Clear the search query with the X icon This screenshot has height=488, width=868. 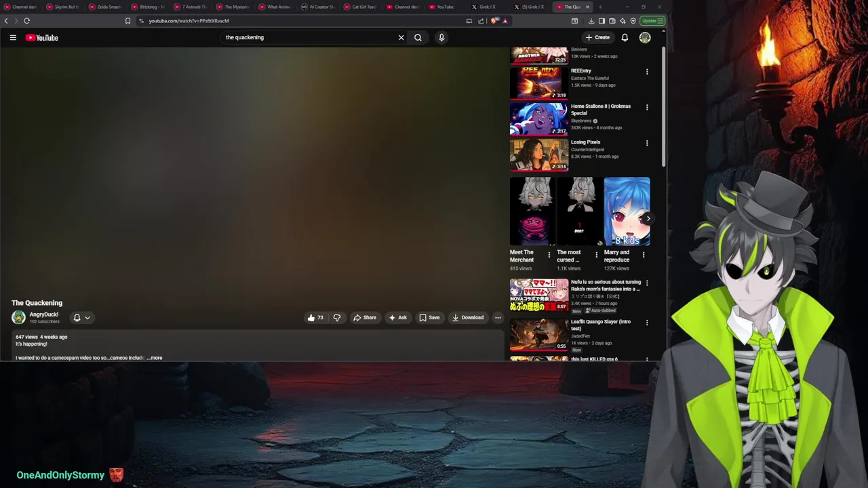(x=401, y=38)
